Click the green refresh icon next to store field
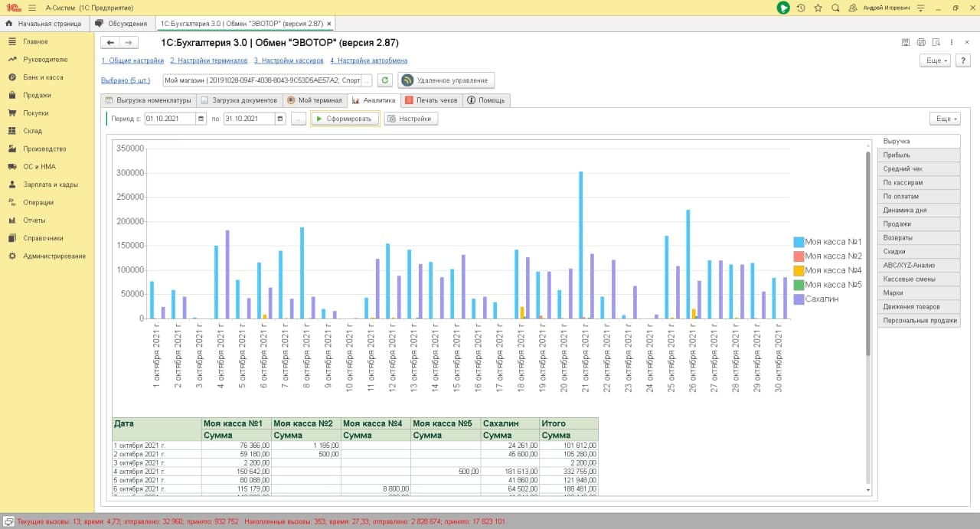 (385, 80)
